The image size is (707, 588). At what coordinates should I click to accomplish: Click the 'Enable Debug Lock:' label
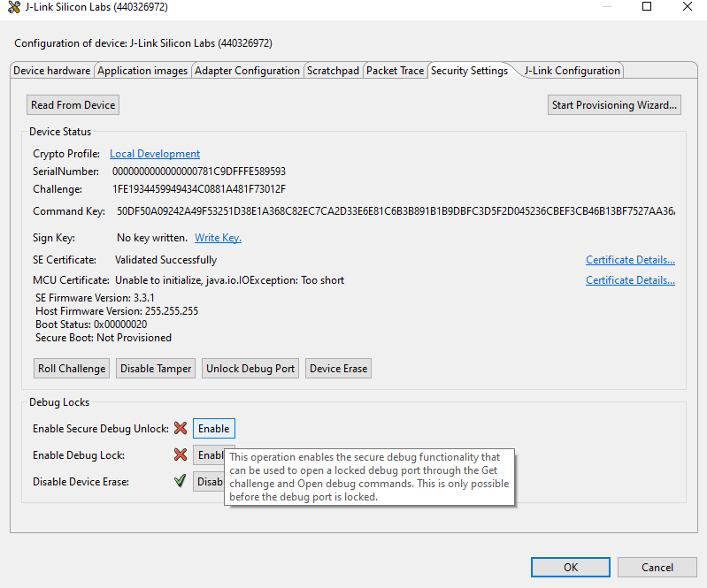[x=79, y=455]
